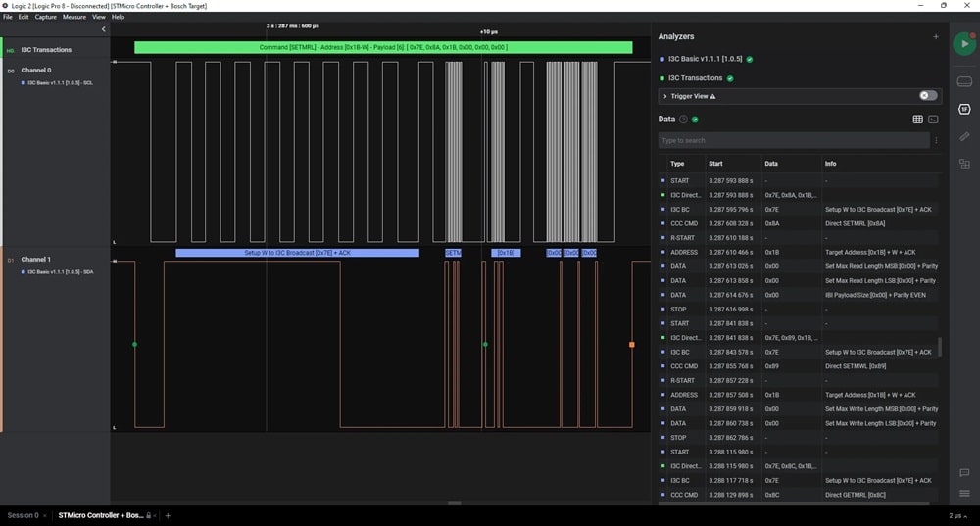Select the Setup W to I3C Broadcast [0x7E] + ACK bubble
Screen dimensions: 980x526
[298, 253]
